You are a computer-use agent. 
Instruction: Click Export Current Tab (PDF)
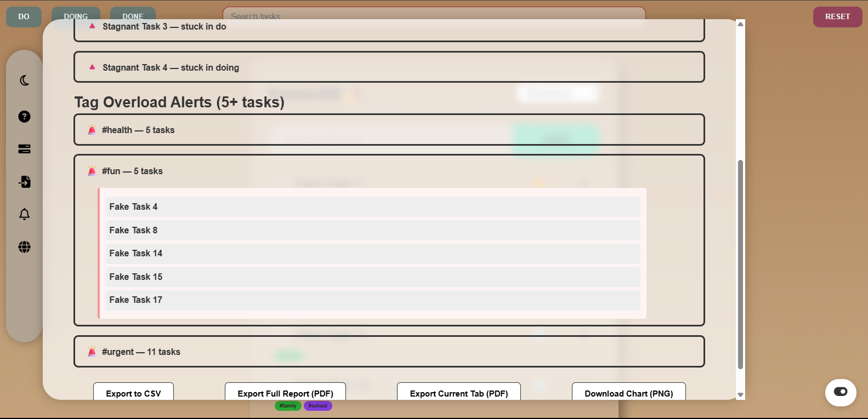[x=459, y=392]
